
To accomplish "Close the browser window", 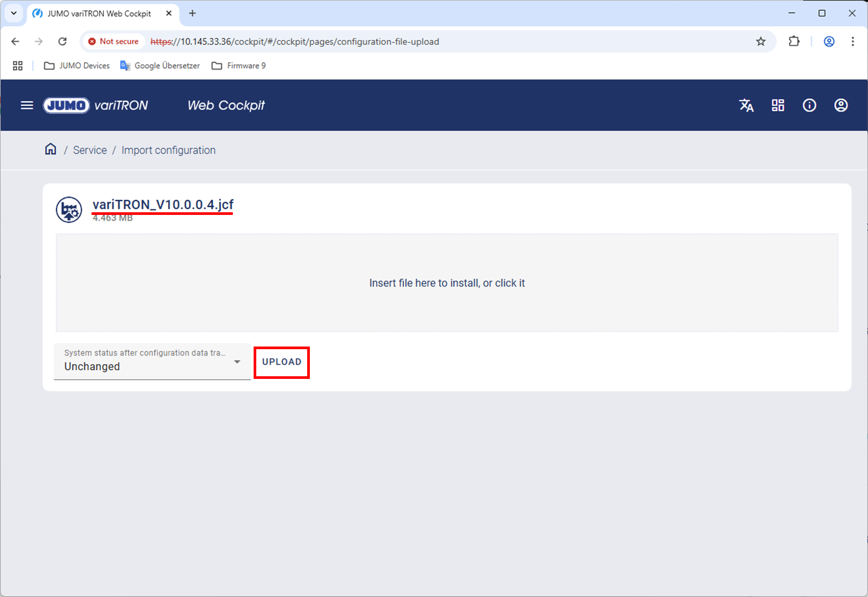I will [x=852, y=13].
